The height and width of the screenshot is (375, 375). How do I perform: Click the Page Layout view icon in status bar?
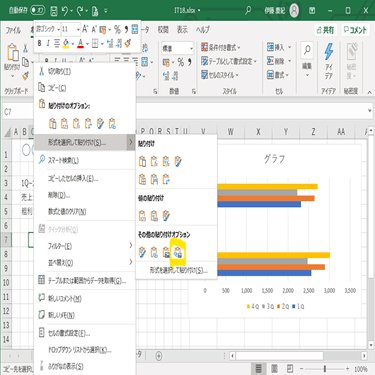pos(274,369)
